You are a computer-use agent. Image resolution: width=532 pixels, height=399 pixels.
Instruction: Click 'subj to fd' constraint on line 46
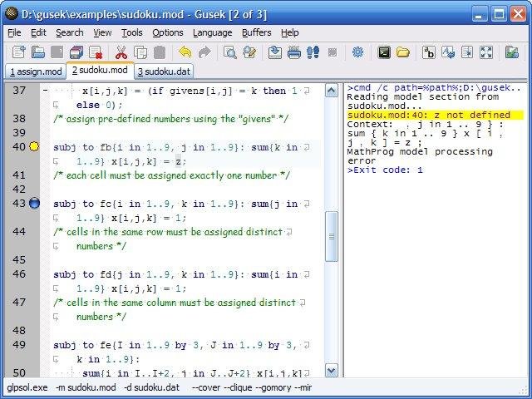pos(82,274)
